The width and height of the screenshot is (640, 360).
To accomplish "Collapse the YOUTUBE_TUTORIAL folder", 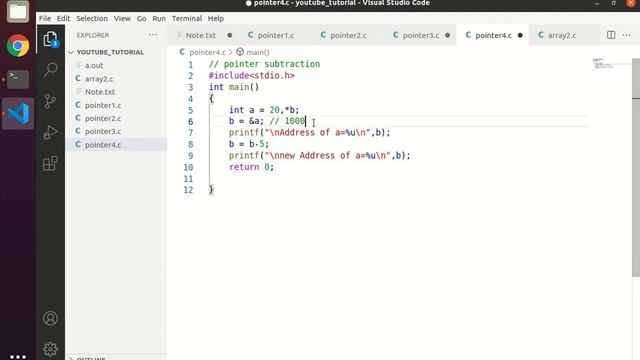I will [x=71, y=52].
